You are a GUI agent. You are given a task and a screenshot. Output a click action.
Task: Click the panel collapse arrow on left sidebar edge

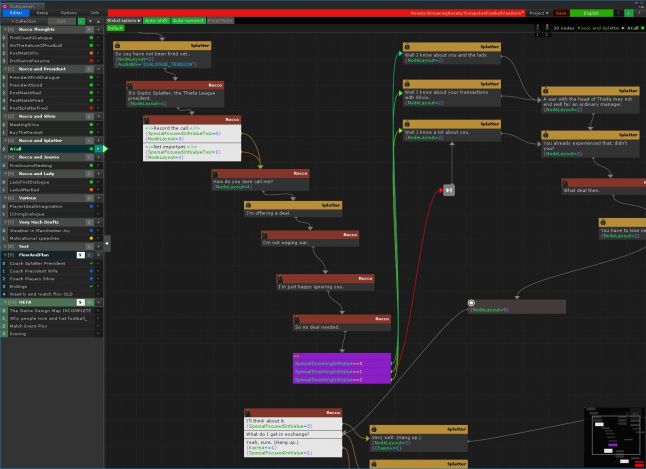coord(106,244)
